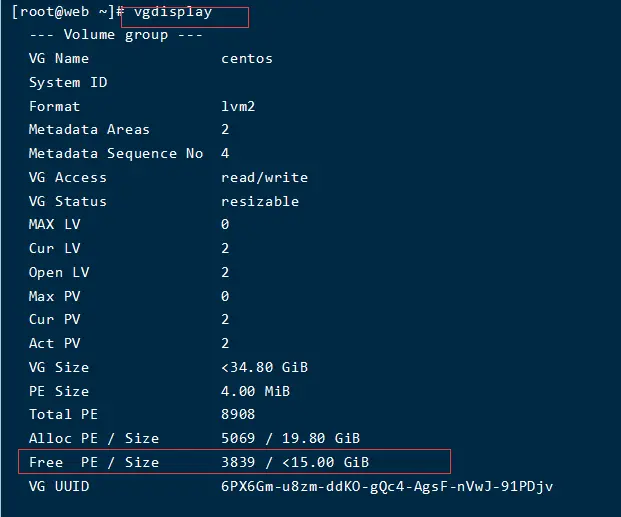Click the read/write access value
This screenshot has height=517, width=621.
click(264, 177)
